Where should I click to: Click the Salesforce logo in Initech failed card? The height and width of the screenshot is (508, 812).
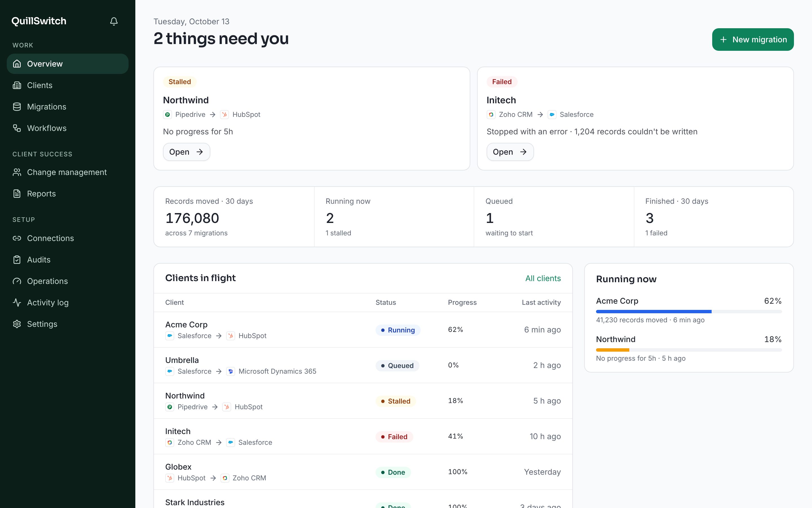tap(551, 115)
